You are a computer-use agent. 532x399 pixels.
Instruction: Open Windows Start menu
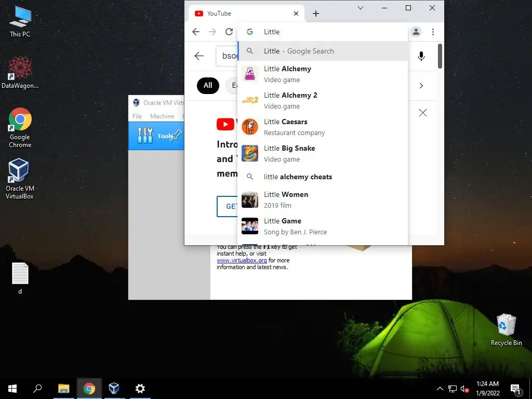(x=12, y=389)
